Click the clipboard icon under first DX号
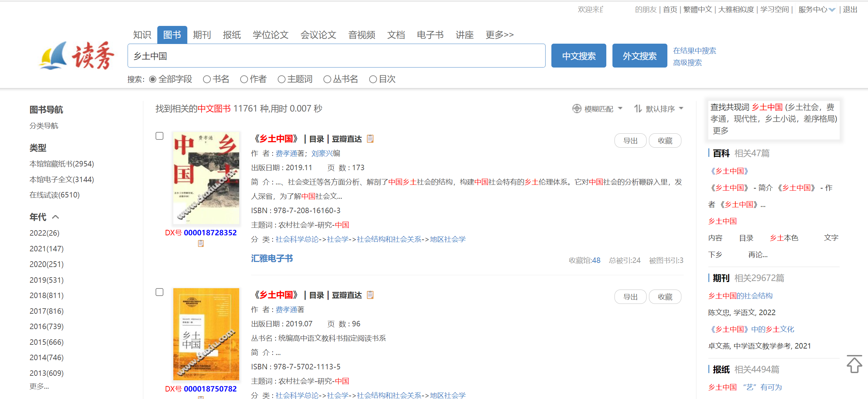 click(201, 243)
